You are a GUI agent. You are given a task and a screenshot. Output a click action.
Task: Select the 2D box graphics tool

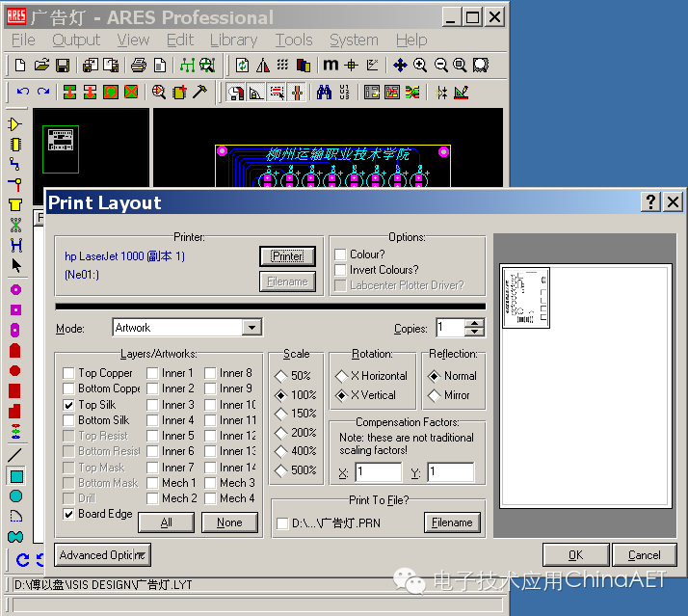coord(16,476)
